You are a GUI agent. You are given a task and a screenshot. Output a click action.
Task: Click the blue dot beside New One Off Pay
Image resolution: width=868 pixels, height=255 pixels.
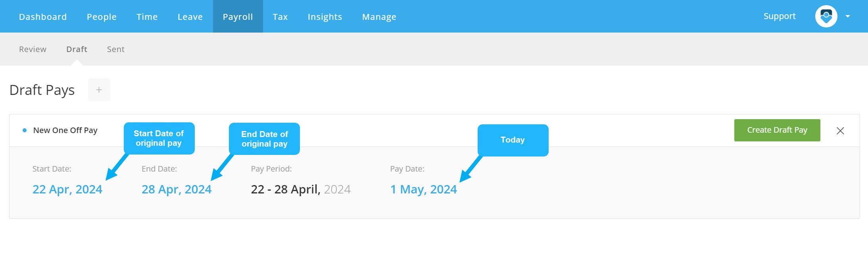[25, 130]
